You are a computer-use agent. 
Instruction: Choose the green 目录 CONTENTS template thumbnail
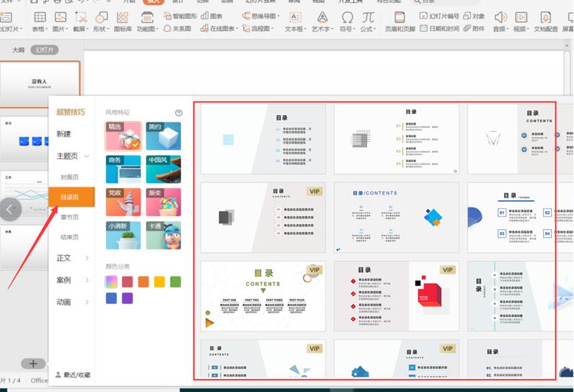pos(262,295)
